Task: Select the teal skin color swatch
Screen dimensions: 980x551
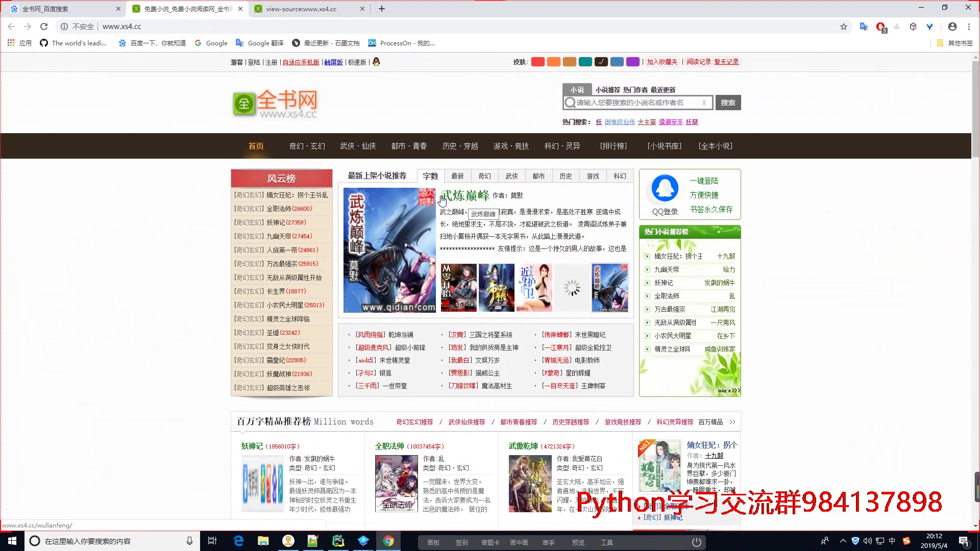Action: tap(585, 62)
